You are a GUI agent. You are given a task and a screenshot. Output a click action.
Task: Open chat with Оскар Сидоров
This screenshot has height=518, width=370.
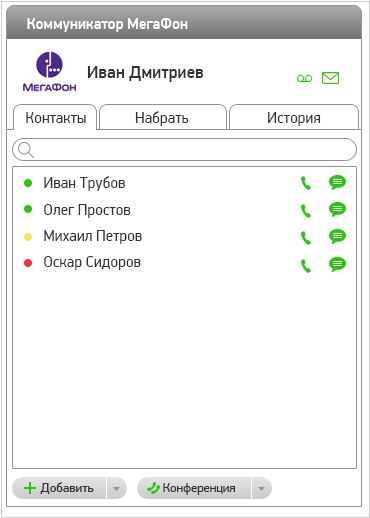pyautogui.click(x=337, y=264)
